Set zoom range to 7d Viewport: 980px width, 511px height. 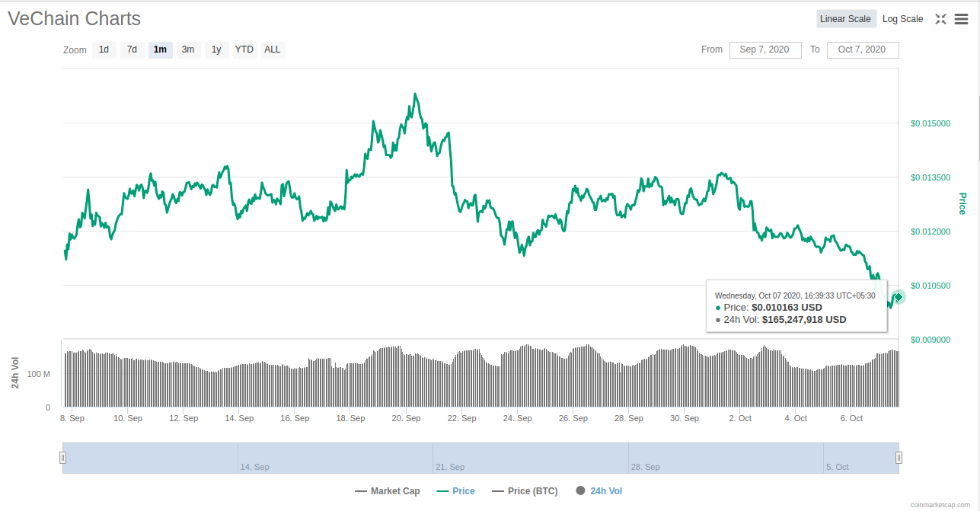pos(132,50)
